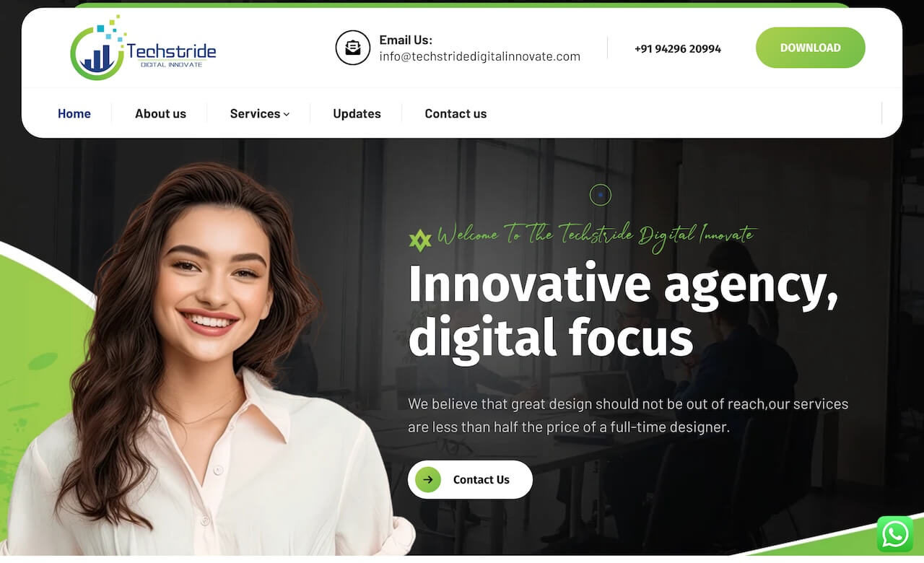
Task: Call the +91 94296 20994 phone number
Action: click(678, 48)
